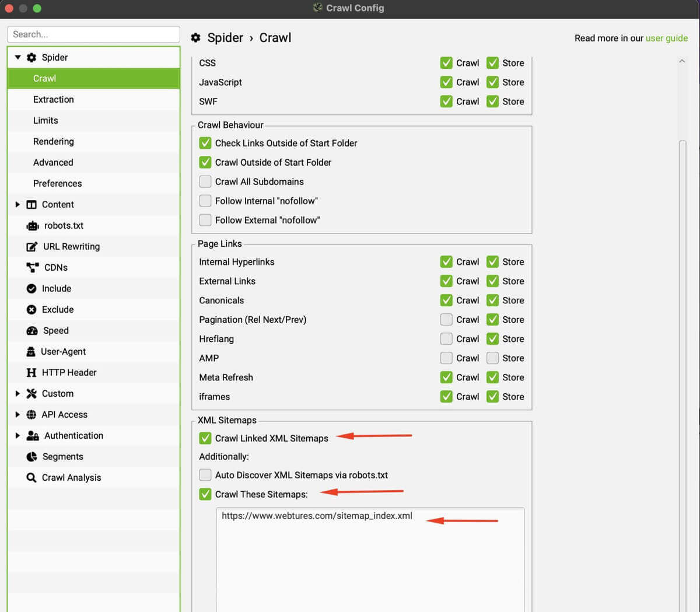
Task: Open the user guide link
Action: coord(666,38)
